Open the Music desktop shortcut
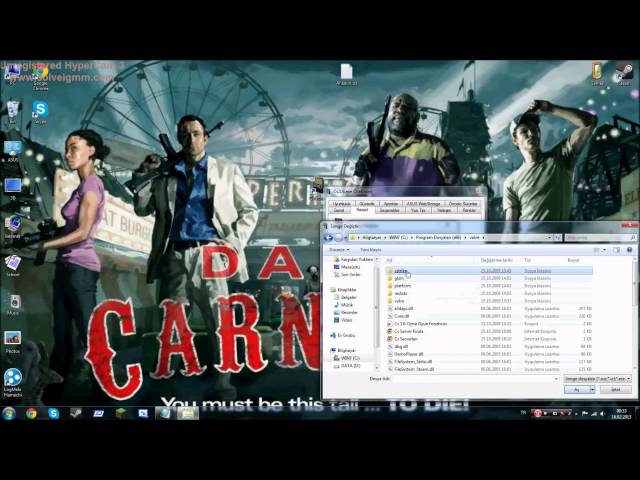The height and width of the screenshot is (480, 640). pyautogui.click(x=13, y=304)
